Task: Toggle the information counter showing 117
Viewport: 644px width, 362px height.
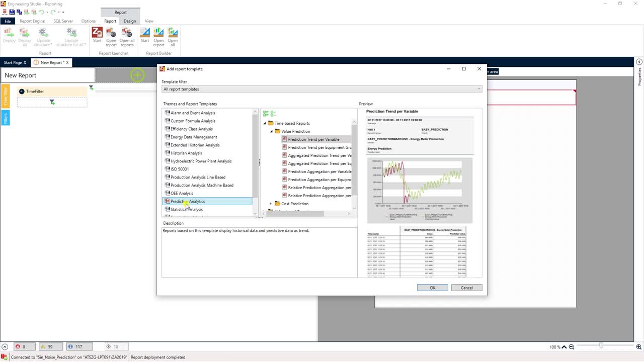Action: 79,346
